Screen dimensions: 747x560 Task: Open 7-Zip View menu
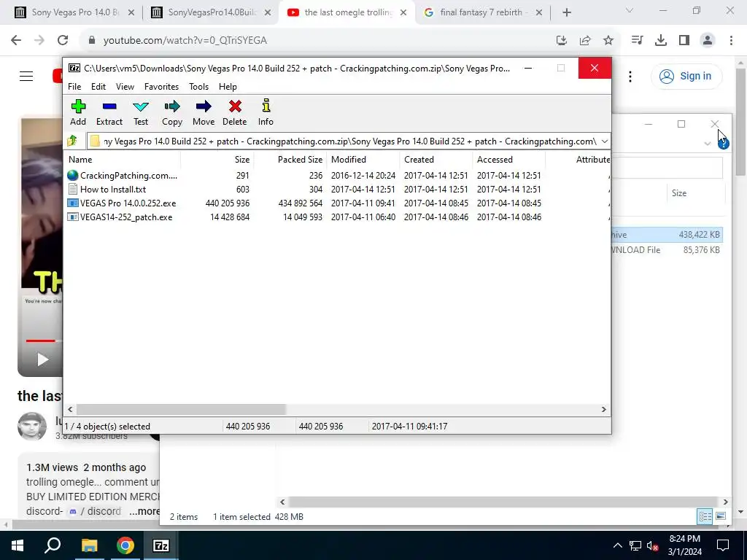pos(125,87)
